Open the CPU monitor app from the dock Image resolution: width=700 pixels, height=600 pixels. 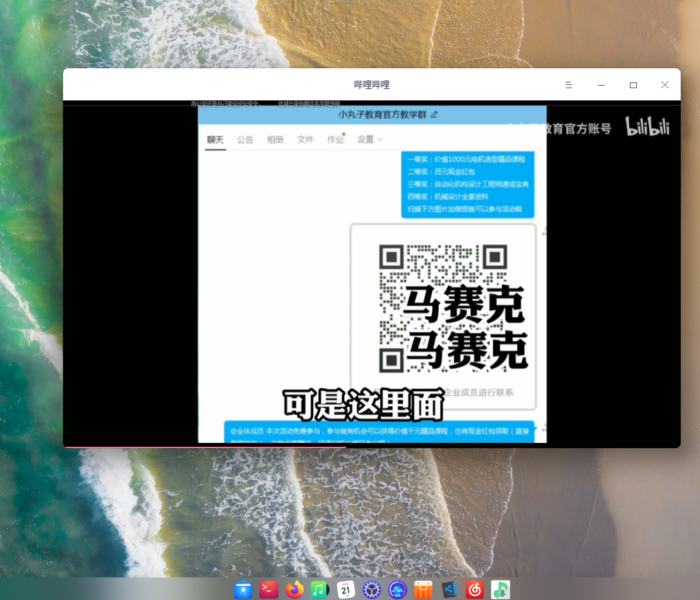(x=398, y=589)
